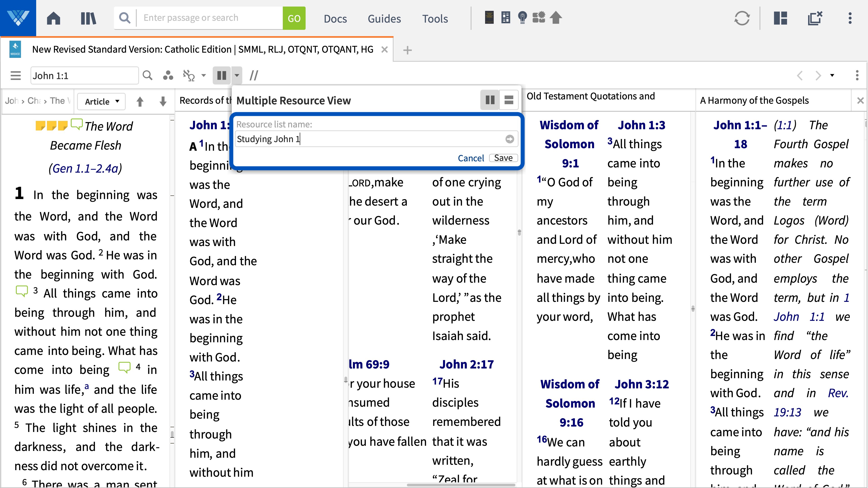
Task: Open the Article navigation dropdown
Action: (x=101, y=101)
